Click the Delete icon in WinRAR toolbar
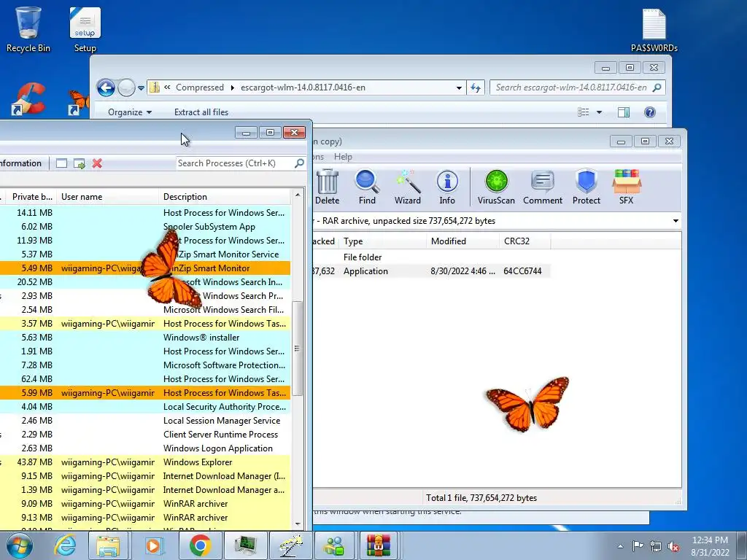 [328, 187]
